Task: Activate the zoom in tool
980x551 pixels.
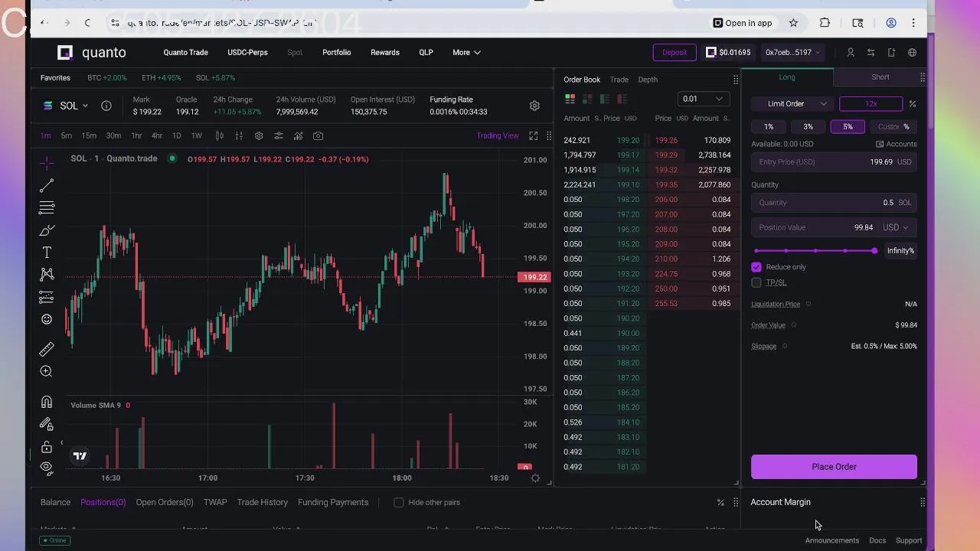Action: 47,371
